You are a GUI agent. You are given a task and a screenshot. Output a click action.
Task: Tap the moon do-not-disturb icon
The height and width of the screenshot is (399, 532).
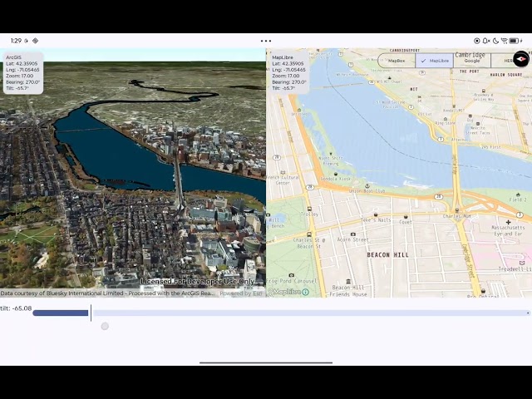coord(495,41)
